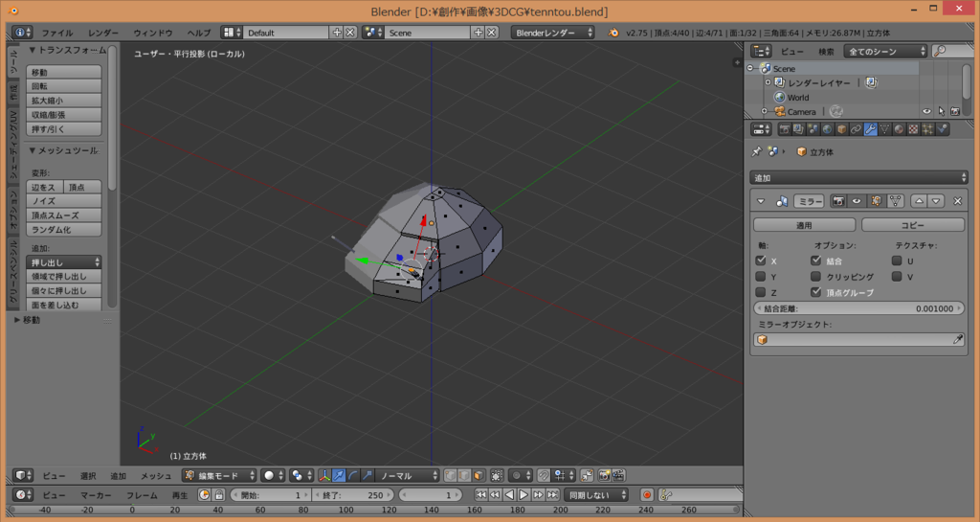980x522 pixels.
Task: Adjust the 結合距離 merge distance slider
Action: 858,308
